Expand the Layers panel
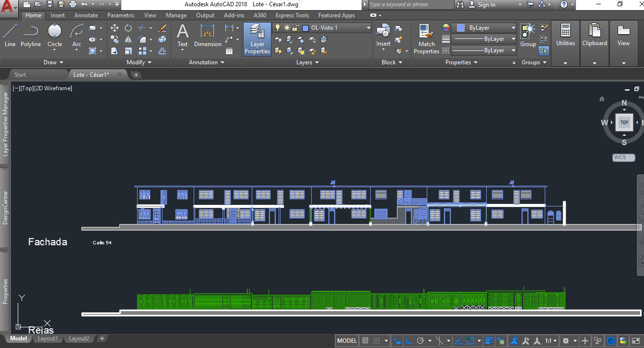 307,62
